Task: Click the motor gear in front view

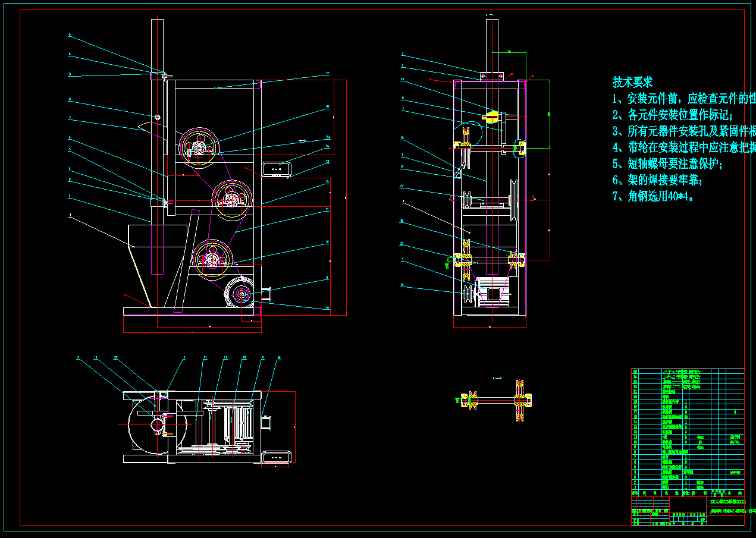Action: point(241,294)
